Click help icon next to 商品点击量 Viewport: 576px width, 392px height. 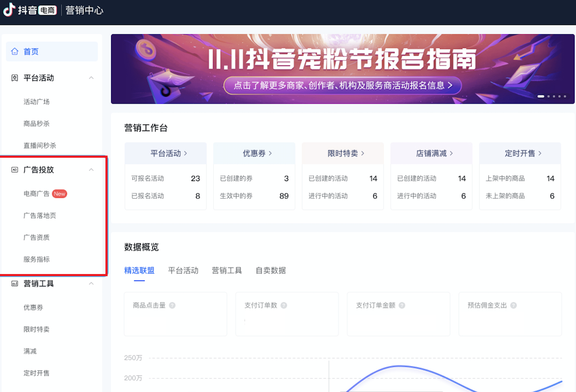tap(172, 305)
